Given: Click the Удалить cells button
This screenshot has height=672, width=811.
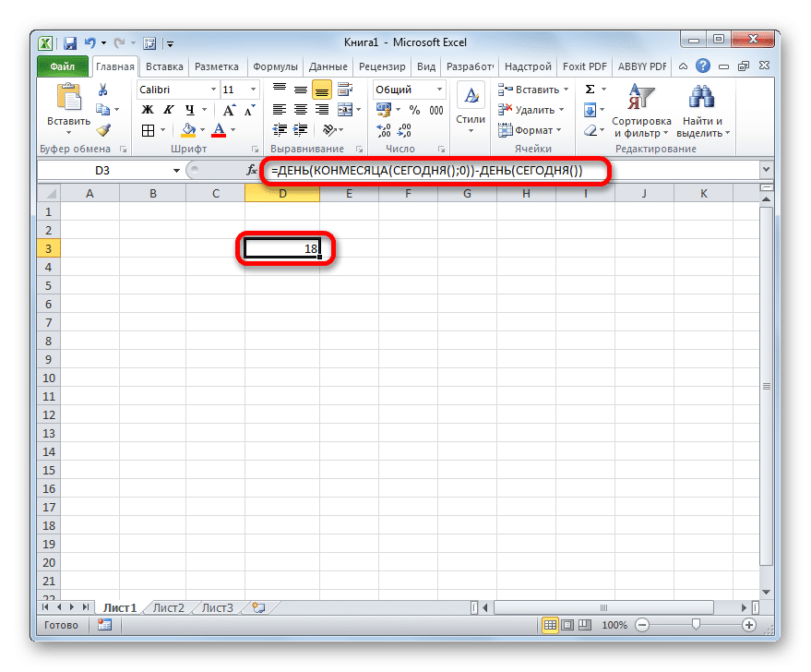Looking at the screenshot, I should click(531, 110).
